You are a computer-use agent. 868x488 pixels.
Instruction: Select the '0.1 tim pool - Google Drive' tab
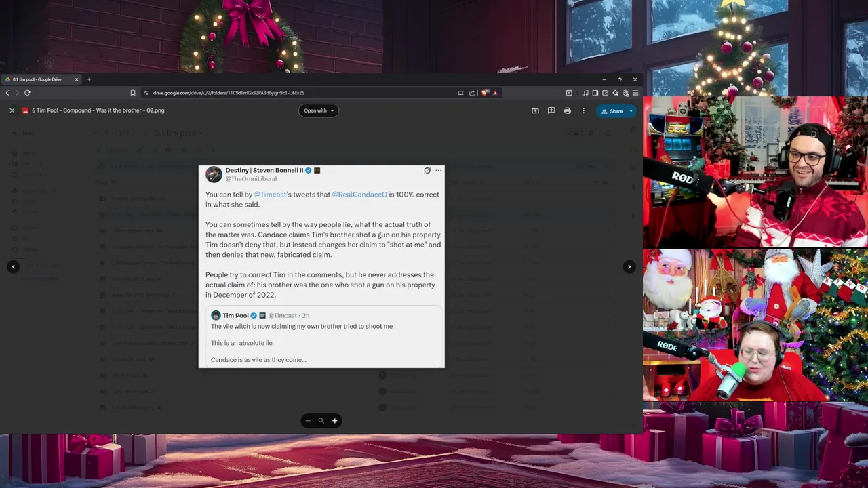click(x=41, y=79)
